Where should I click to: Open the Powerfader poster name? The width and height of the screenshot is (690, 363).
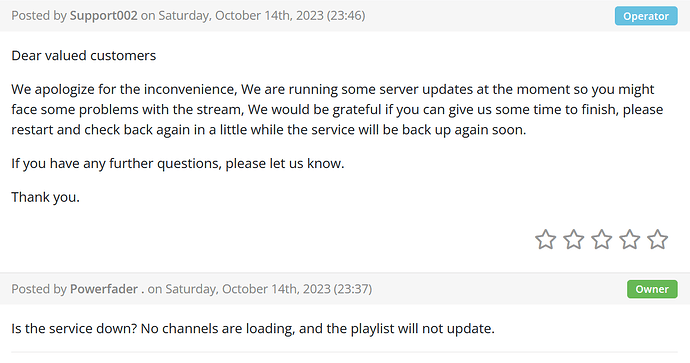click(104, 289)
